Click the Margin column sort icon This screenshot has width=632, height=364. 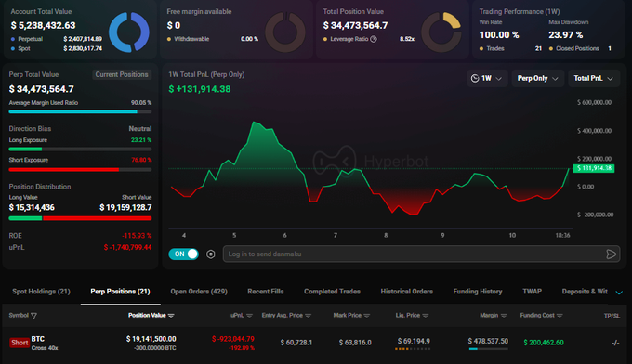pos(504,316)
